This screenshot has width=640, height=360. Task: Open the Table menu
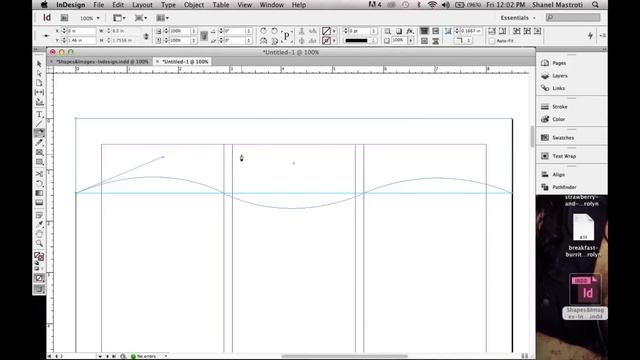coord(220,5)
